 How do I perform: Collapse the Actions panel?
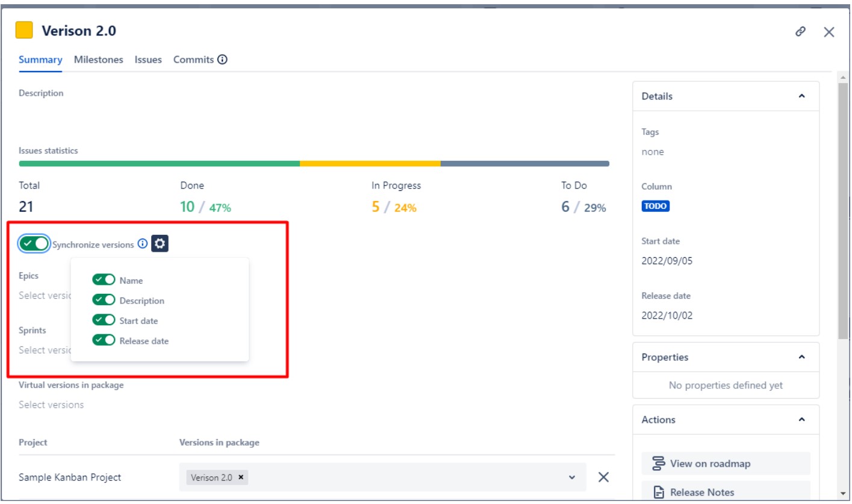801,420
